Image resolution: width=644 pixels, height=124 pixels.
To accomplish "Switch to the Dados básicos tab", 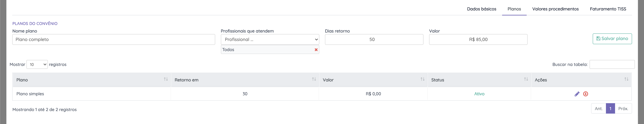I will [482, 9].
